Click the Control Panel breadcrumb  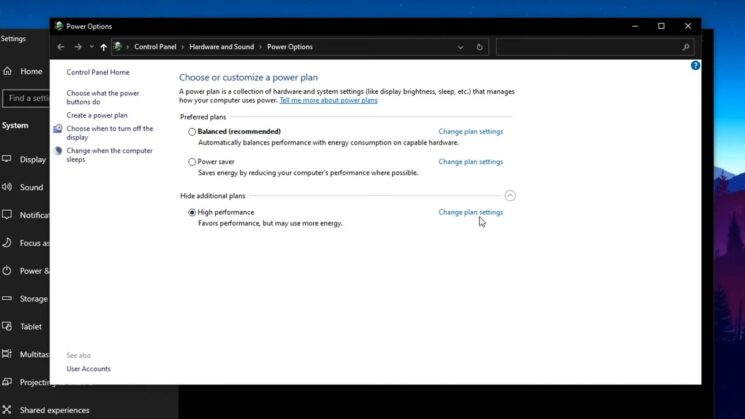pos(155,47)
